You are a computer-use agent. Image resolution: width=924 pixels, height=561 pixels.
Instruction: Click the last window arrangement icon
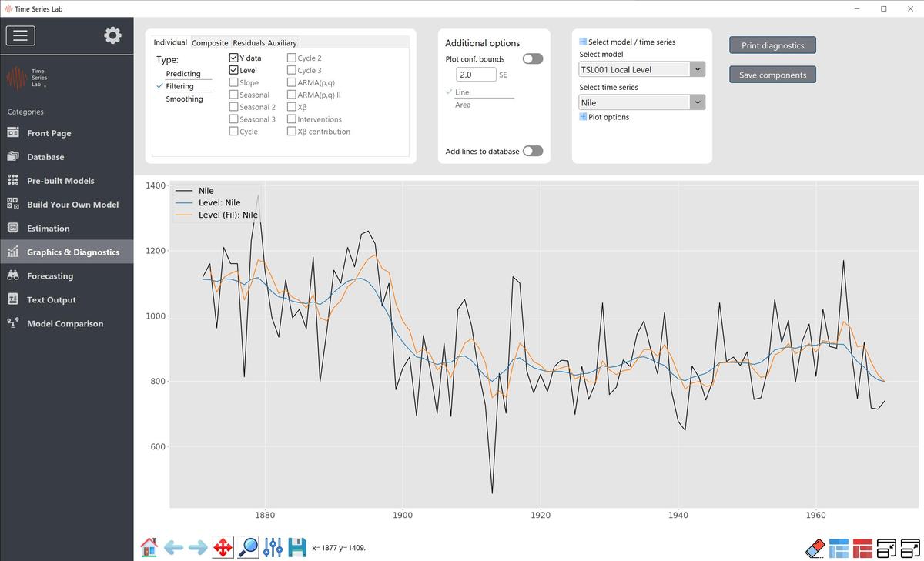click(910, 548)
